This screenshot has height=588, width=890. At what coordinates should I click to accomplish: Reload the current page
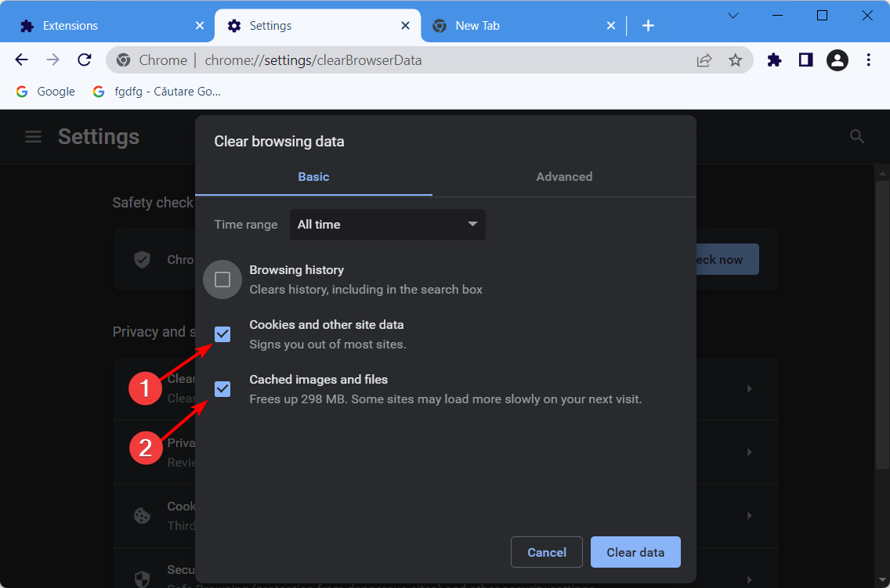(85, 60)
